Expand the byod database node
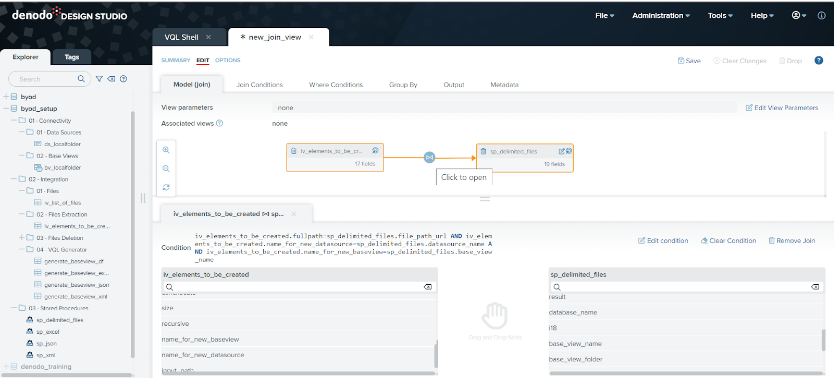 point(6,97)
